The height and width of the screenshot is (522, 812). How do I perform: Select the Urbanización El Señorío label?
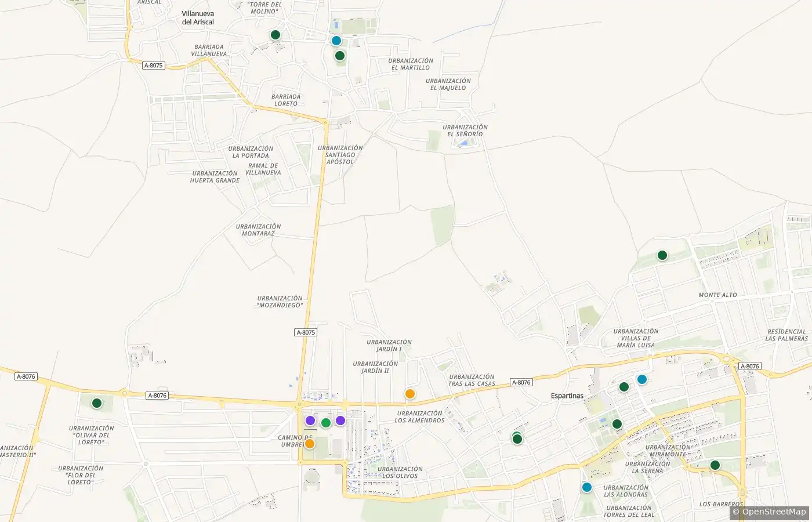pyautogui.click(x=465, y=130)
